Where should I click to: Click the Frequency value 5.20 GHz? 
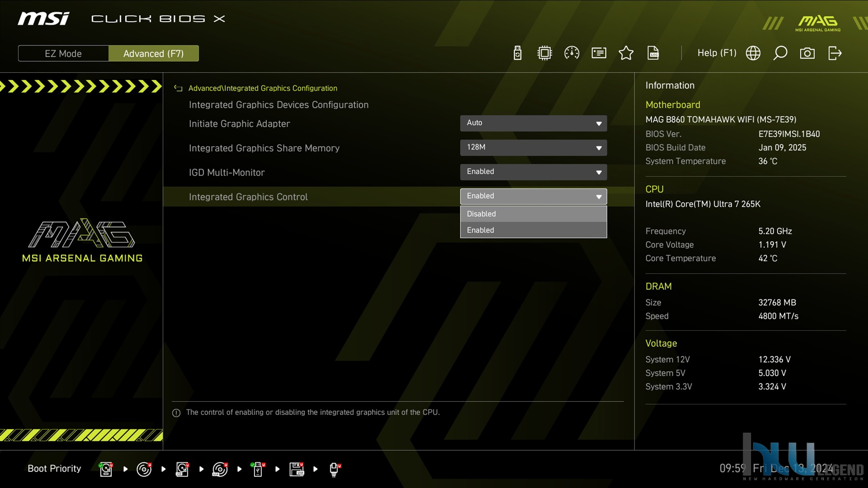point(775,231)
